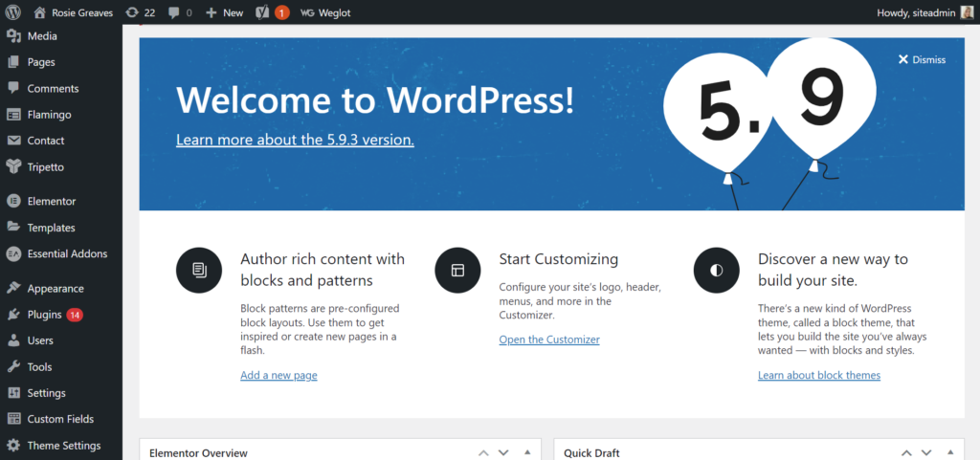The width and height of the screenshot is (980, 460).
Task: Click the Elementor icon in sidebar
Action: pos(13,201)
